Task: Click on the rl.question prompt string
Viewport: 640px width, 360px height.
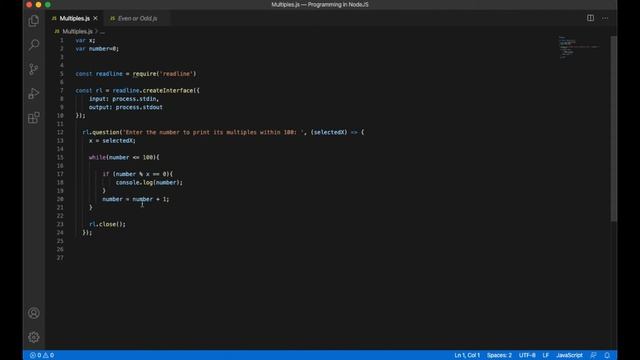Action: click(213, 132)
